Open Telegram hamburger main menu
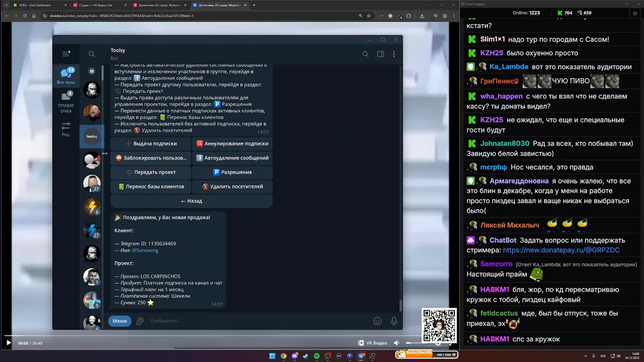Screen dimensions: 644x362 coord(66,54)
